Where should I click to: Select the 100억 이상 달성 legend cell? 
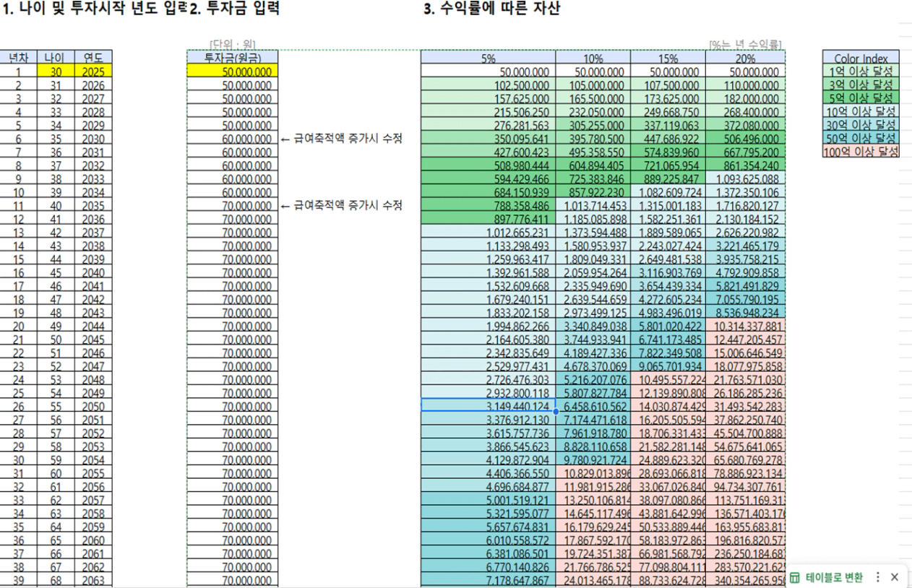point(861,151)
